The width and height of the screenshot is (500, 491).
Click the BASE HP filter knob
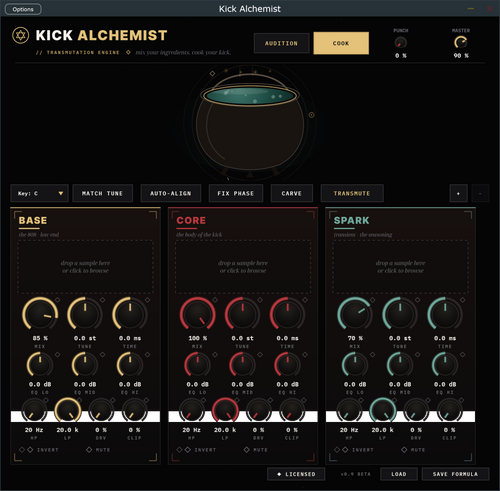34,411
